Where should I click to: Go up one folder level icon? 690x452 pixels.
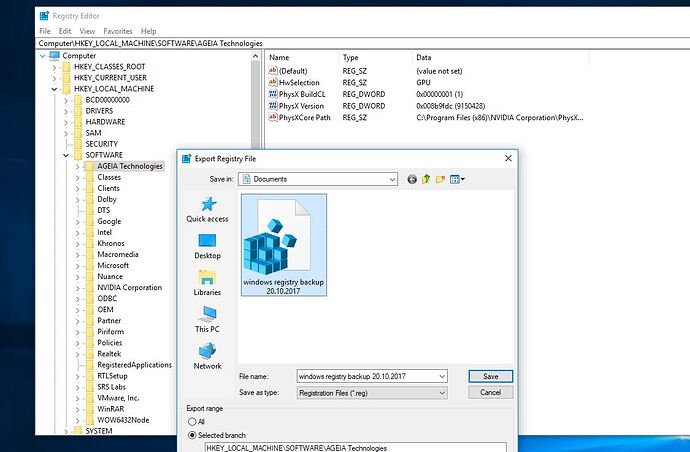tap(426, 179)
